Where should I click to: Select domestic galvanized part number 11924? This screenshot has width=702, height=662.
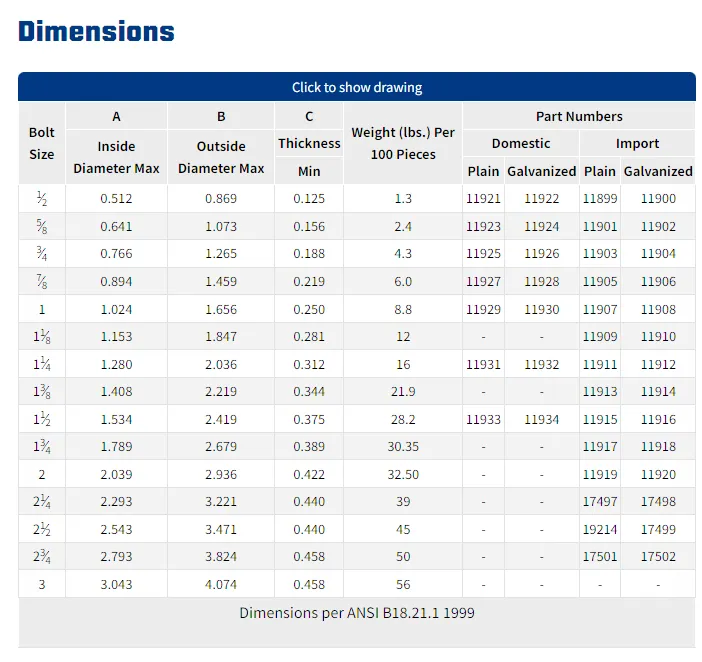[542, 227]
